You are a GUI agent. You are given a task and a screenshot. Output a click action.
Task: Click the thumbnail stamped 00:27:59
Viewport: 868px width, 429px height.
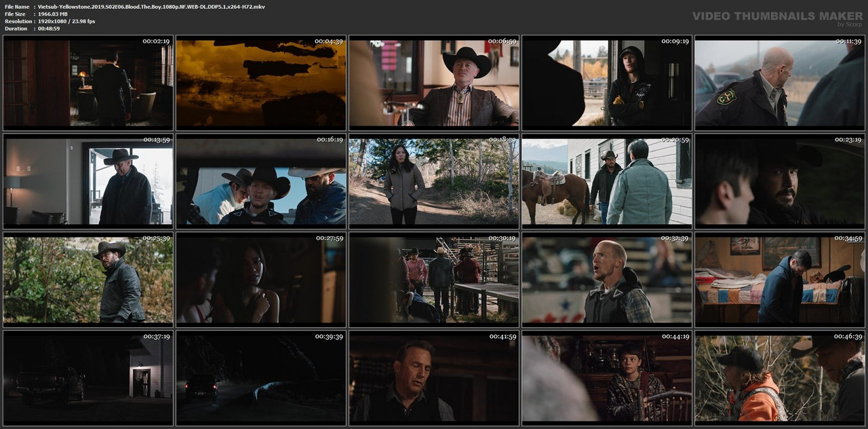(261, 280)
